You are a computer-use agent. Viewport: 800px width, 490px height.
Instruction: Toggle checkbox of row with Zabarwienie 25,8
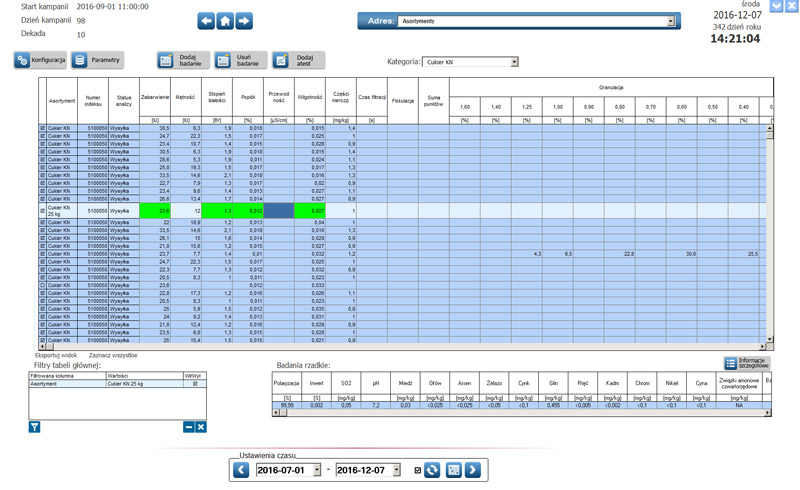tap(42, 167)
